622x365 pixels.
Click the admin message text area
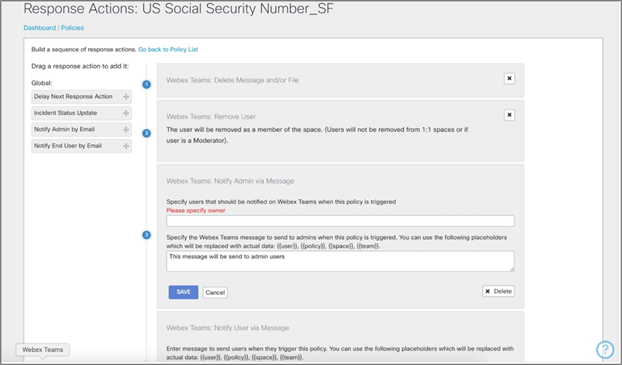pyautogui.click(x=340, y=261)
